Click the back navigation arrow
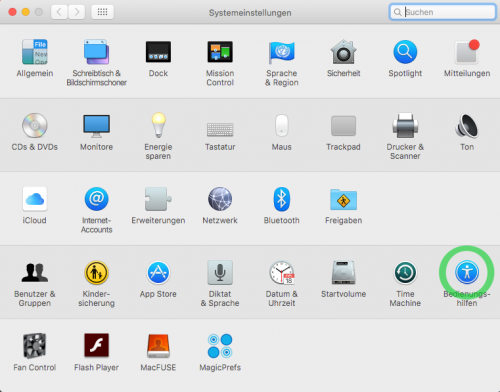The height and width of the screenshot is (392, 500). tap(59, 12)
